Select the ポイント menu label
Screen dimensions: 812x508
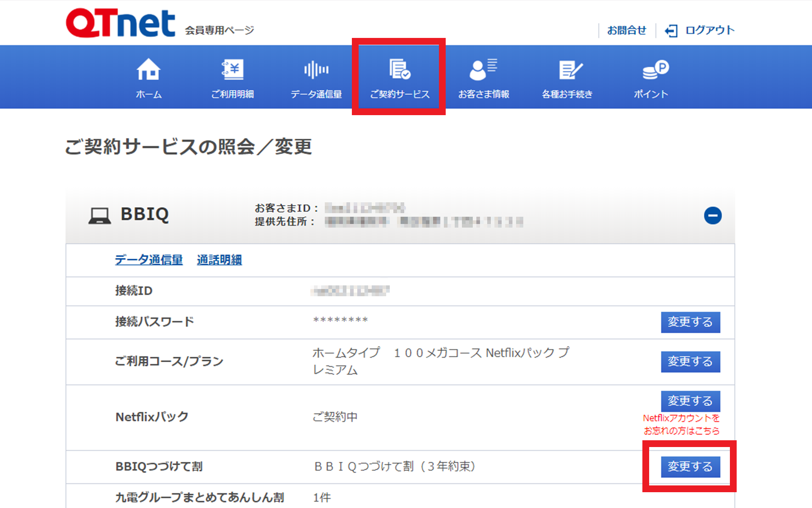click(x=651, y=94)
